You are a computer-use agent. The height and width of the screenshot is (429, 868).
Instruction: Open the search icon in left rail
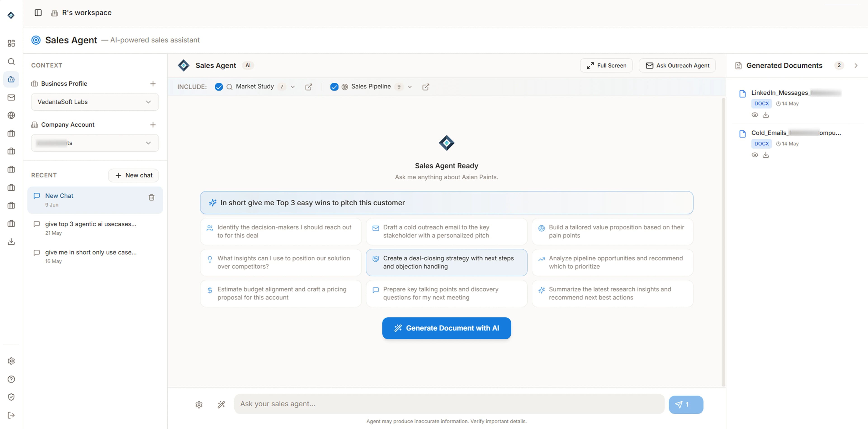point(11,61)
